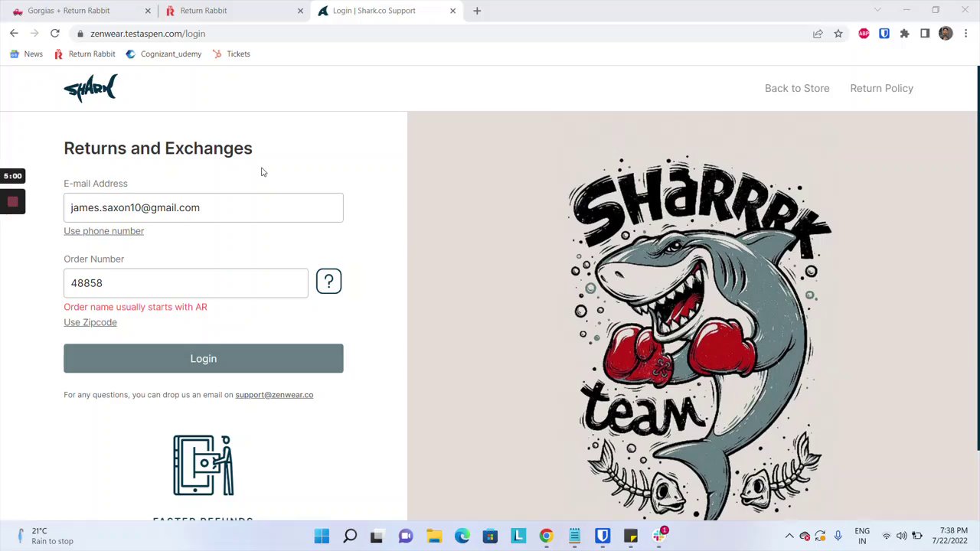The height and width of the screenshot is (551, 980).
Task: Open File Explorer from the taskbar
Action: tap(434, 536)
